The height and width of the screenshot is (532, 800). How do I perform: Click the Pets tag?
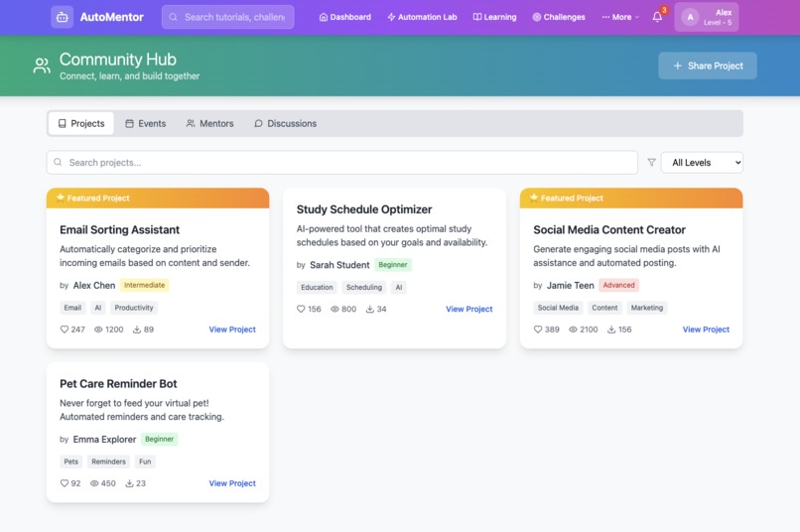pyautogui.click(x=70, y=462)
